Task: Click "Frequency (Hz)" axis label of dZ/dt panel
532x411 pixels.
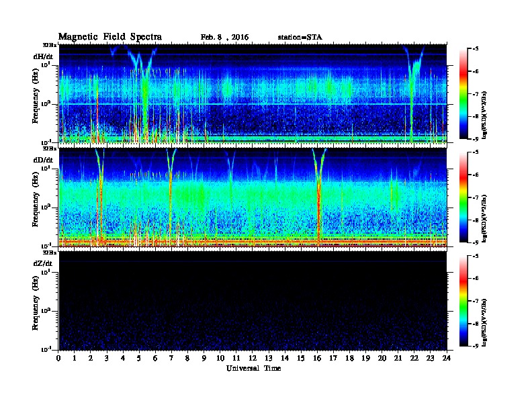Action: tap(36, 302)
